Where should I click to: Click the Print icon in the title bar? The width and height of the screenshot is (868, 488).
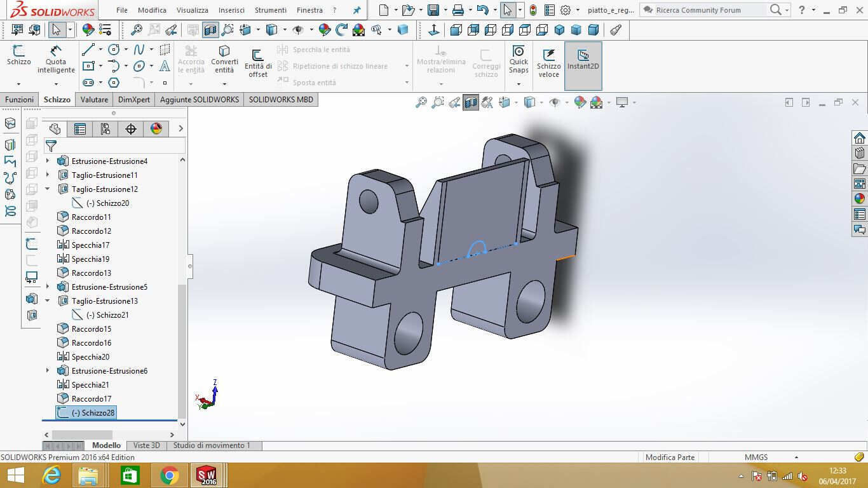[x=458, y=10]
